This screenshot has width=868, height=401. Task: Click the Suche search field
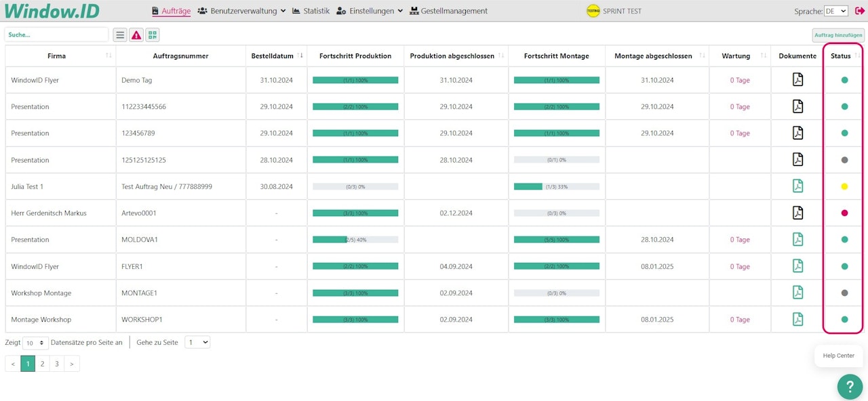point(56,35)
